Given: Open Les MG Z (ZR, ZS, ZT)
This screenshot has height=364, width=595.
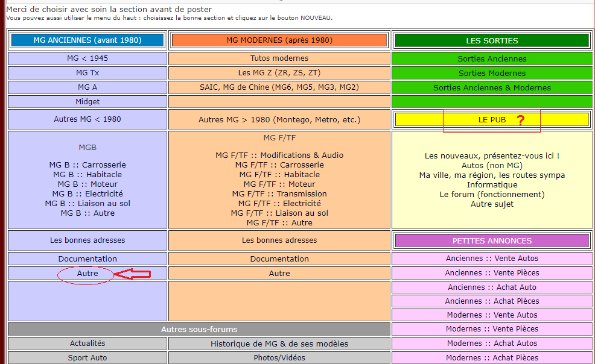Looking at the screenshot, I should pyautogui.click(x=279, y=73).
